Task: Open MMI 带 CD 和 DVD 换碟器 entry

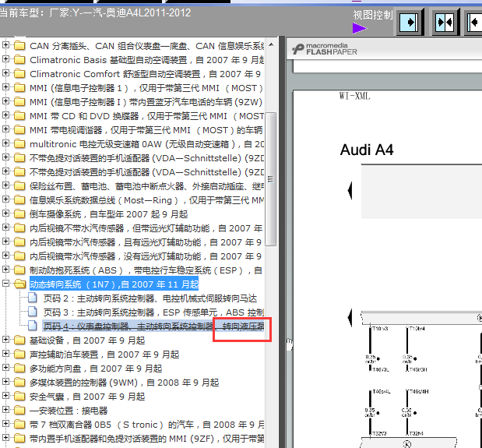Action: tap(146, 116)
